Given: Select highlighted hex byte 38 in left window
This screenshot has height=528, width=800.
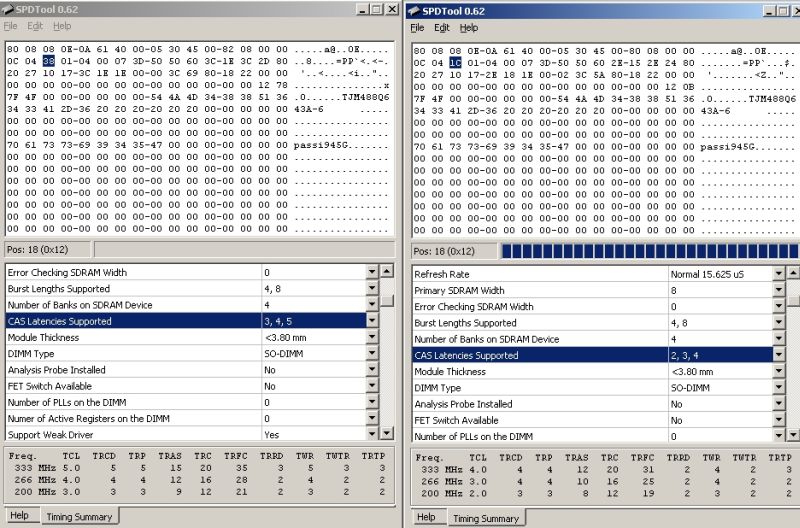Looking at the screenshot, I should pos(48,61).
